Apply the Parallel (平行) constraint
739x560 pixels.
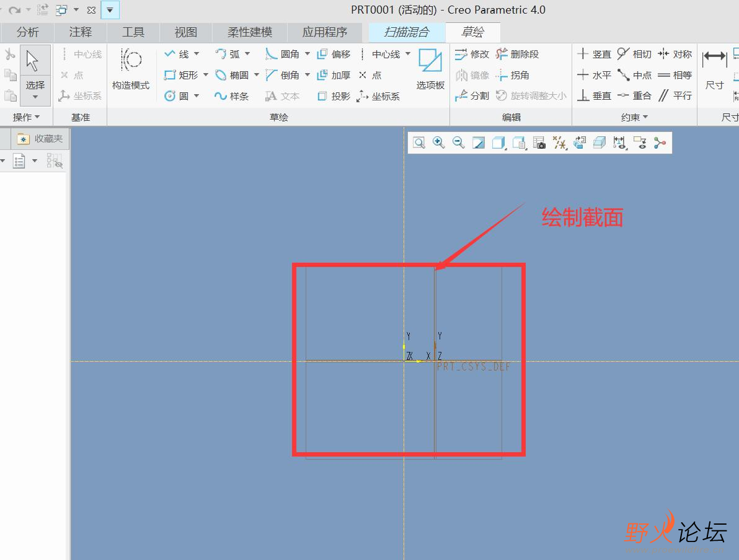tap(675, 95)
